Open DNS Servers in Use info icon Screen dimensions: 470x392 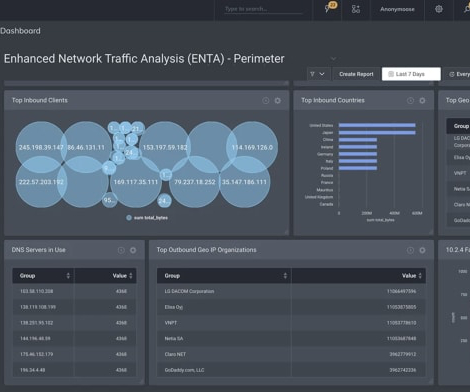tap(121, 250)
